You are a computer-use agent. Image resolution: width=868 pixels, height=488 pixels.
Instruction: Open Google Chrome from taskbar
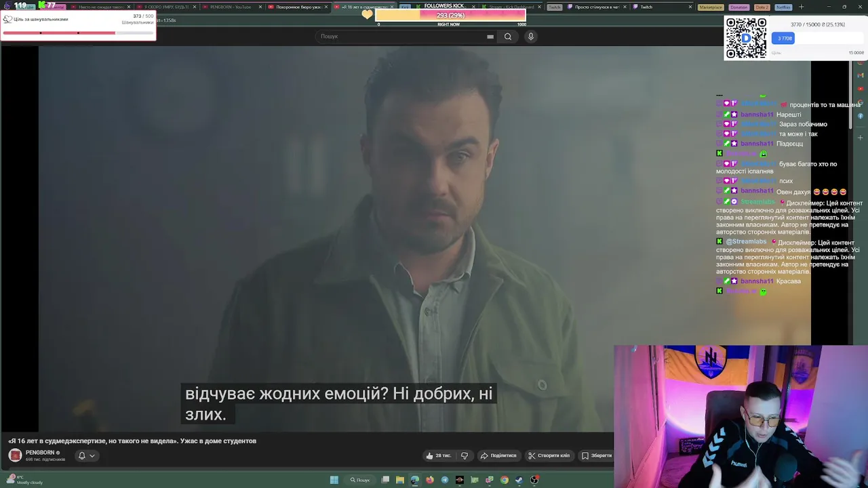point(505,480)
